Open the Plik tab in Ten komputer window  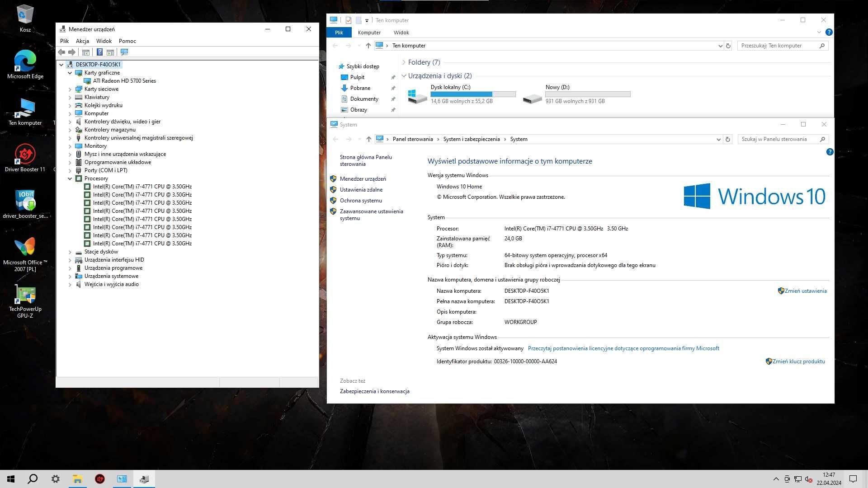339,33
